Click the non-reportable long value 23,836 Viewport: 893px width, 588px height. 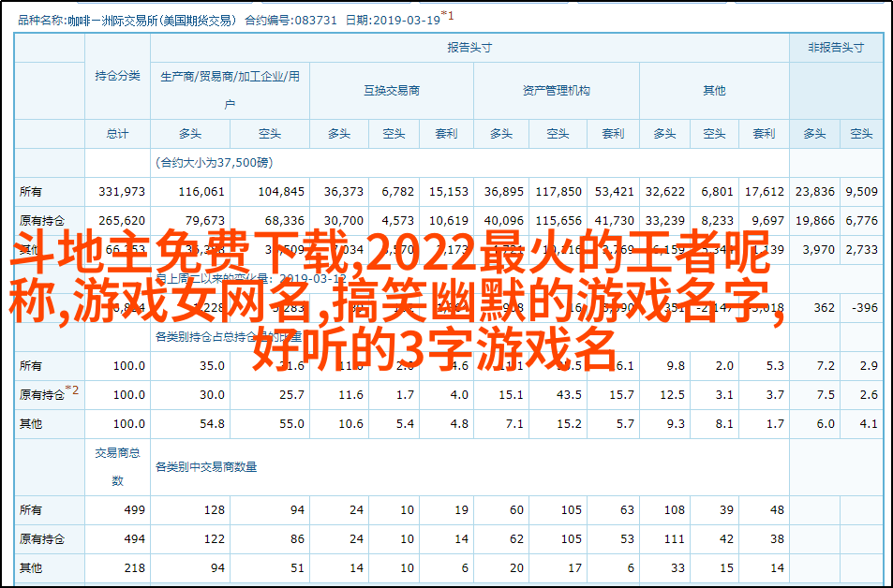coord(815,192)
